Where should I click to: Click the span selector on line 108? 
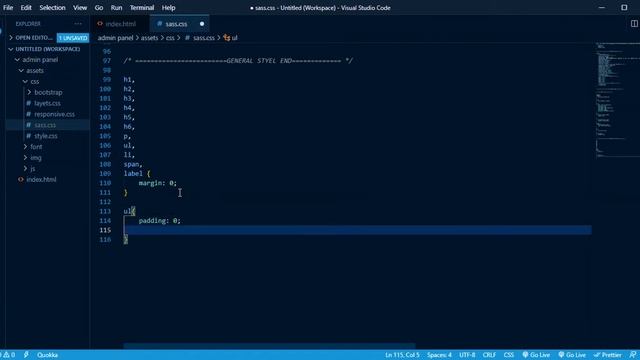click(131, 164)
